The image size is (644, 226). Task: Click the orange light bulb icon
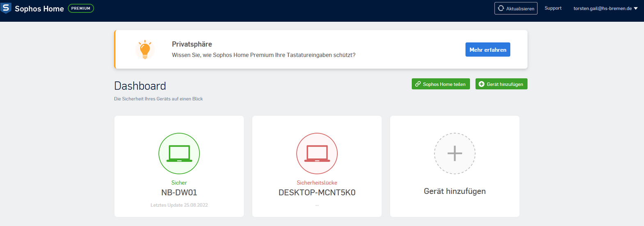pos(145,50)
